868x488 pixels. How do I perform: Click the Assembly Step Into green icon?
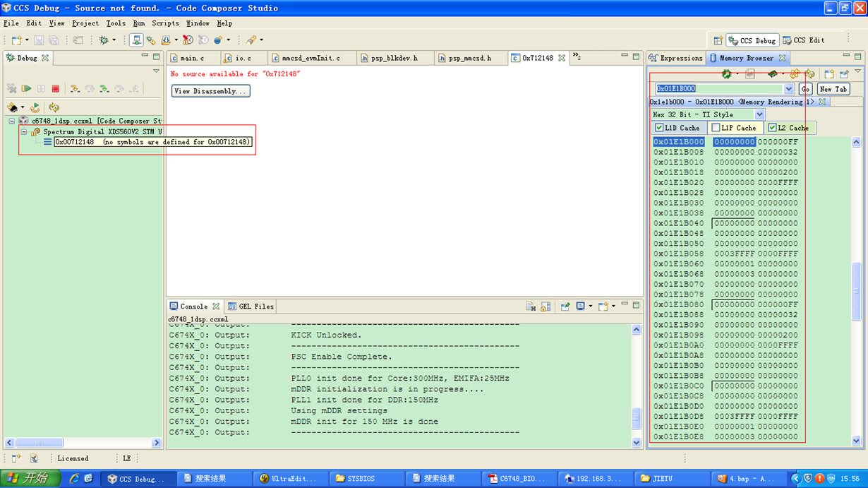(x=104, y=89)
